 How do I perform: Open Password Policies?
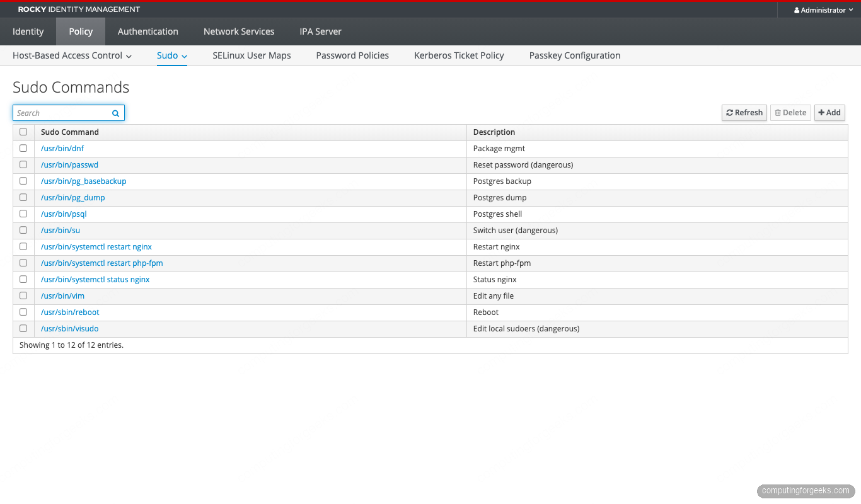[352, 55]
